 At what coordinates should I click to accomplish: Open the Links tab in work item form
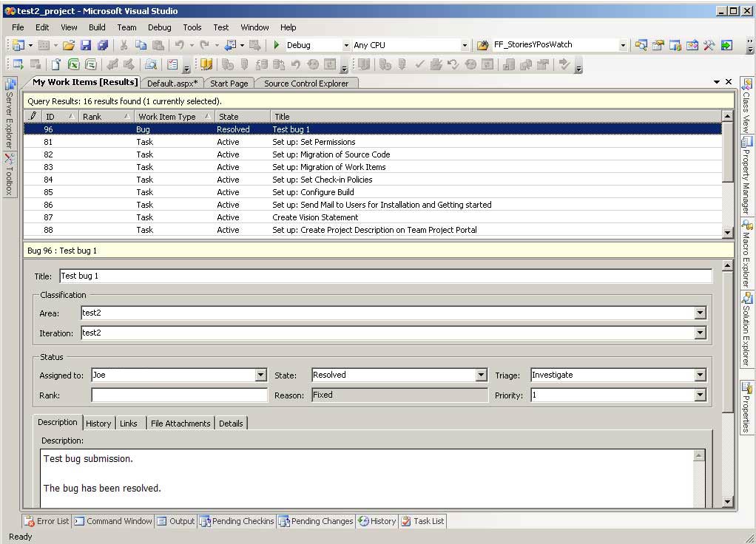[129, 424]
